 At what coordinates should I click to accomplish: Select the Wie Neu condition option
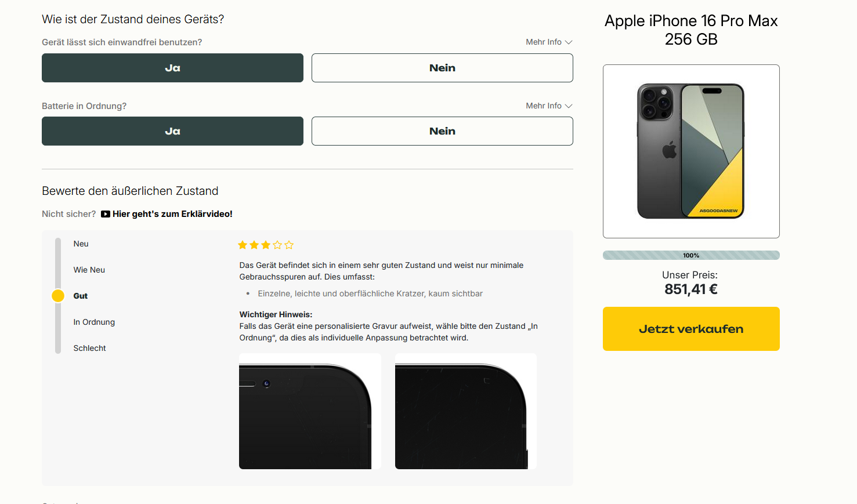click(89, 270)
